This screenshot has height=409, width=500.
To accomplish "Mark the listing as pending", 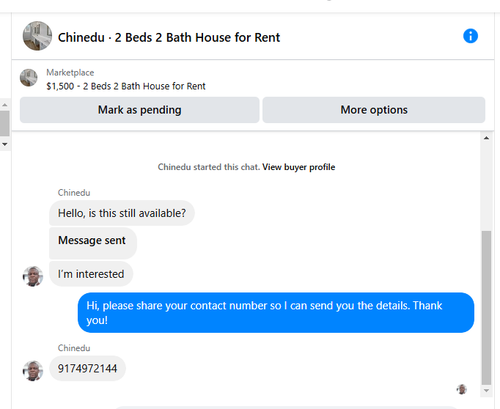I will tap(139, 110).
